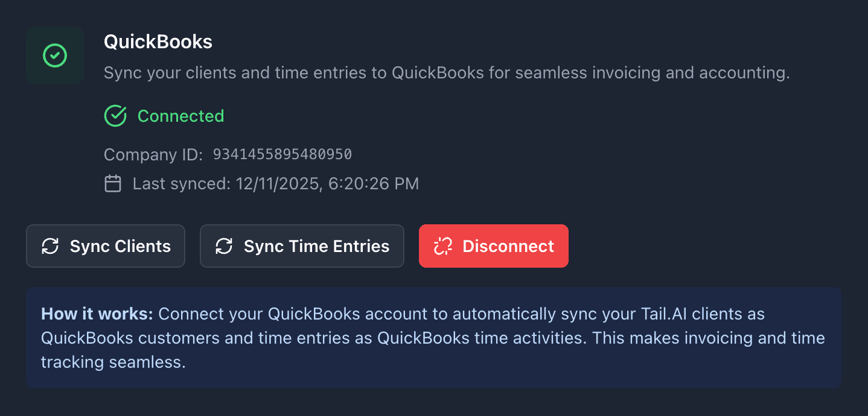Click the refresh icon inside the red button
This screenshot has height=416, width=868.
pos(442,246)
